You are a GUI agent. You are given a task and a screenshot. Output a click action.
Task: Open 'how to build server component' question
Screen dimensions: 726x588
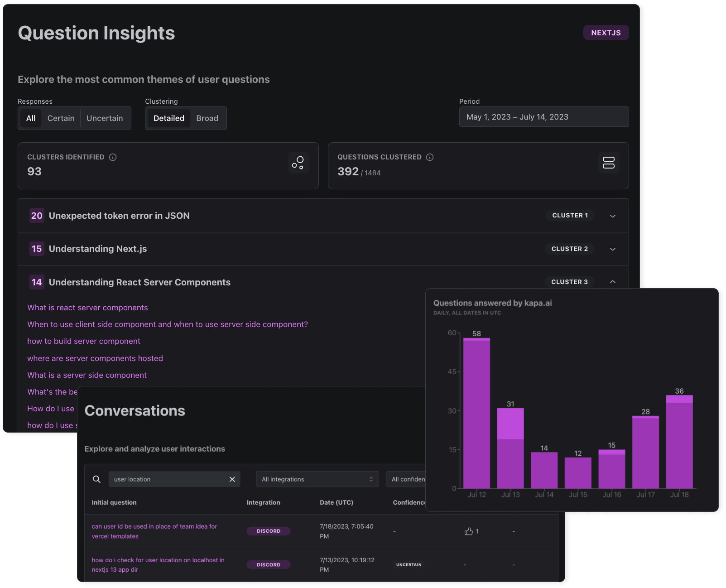(x=84, y=341)
